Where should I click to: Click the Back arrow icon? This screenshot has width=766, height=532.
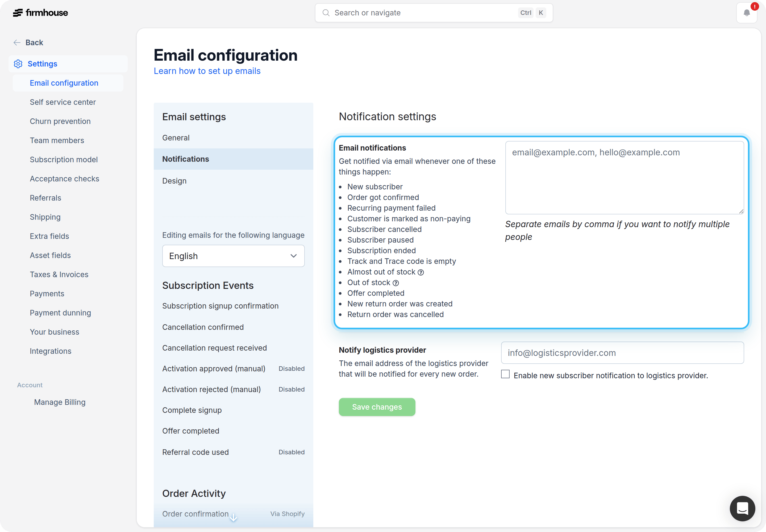tap(17, 42)
